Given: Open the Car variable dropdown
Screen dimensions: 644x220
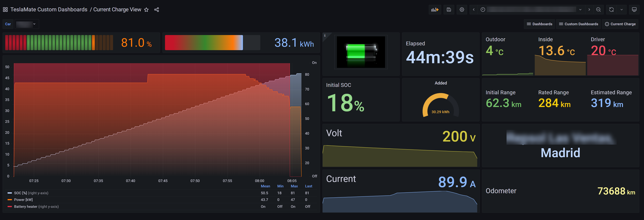Looking at the screenshot, I should click(27, 24).
